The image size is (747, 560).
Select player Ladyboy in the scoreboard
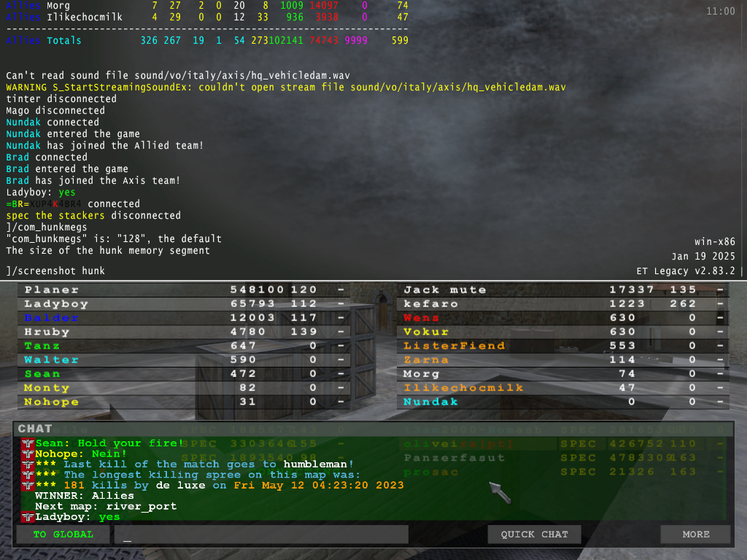coord(184,304)
